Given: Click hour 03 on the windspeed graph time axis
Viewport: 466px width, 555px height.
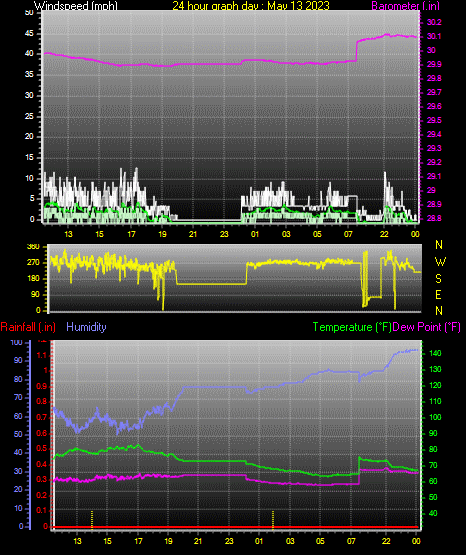Looking at the screenshot, I should click(x=286, y=234).
